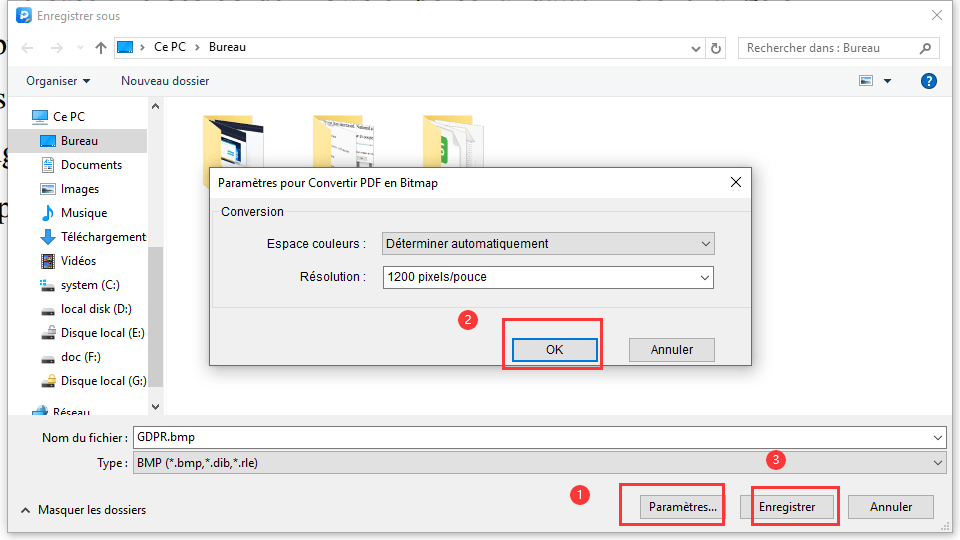Click the navigation pane scrollbar thumb
This screenshot has height=540, width=960.
[156, 317]
